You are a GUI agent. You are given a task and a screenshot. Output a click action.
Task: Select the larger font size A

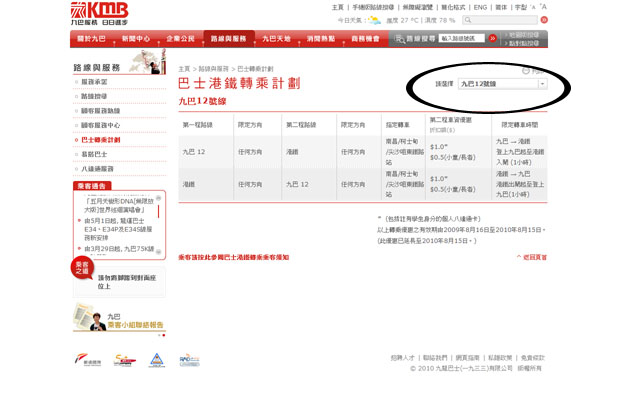point(543,6)
